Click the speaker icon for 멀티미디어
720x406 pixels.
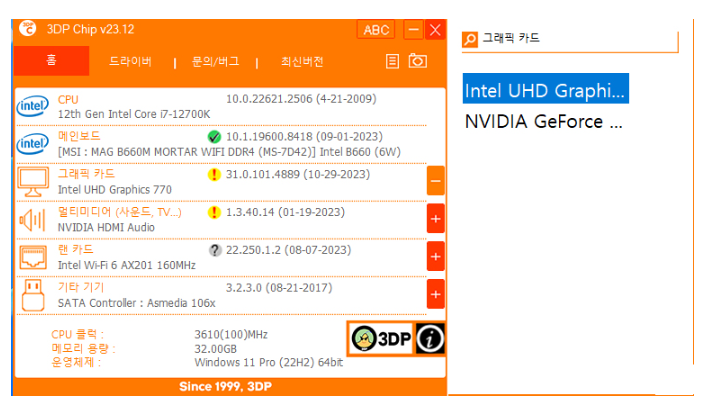(32, 220)
